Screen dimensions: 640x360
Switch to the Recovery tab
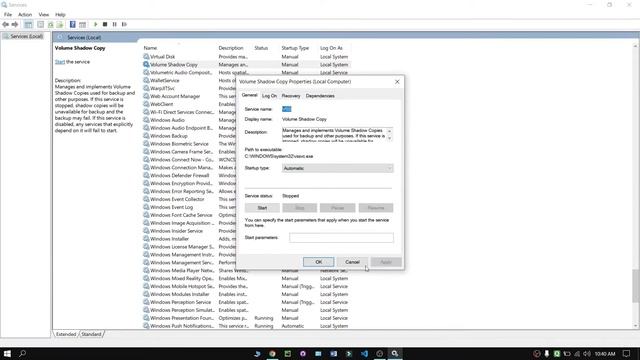coord(291,96)
